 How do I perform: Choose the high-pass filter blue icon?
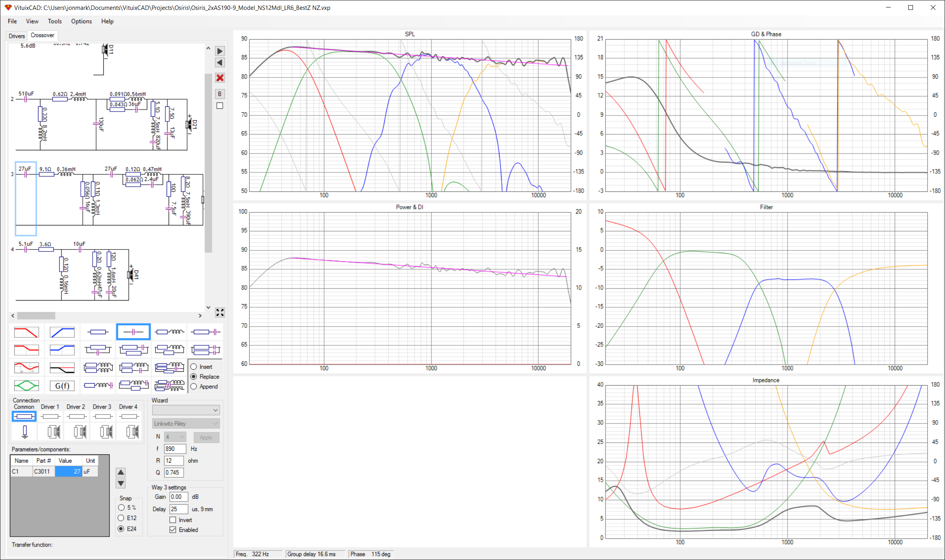[62, 332]
